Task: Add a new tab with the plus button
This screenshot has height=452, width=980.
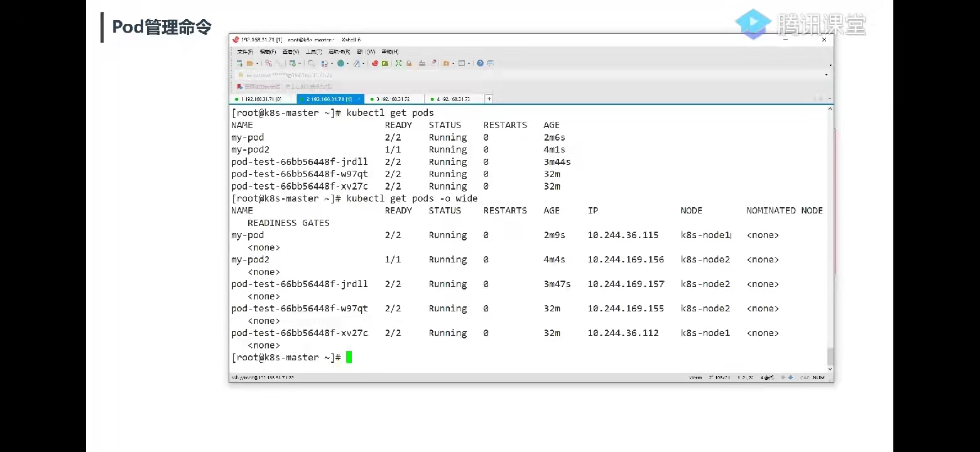Action: 489,99
